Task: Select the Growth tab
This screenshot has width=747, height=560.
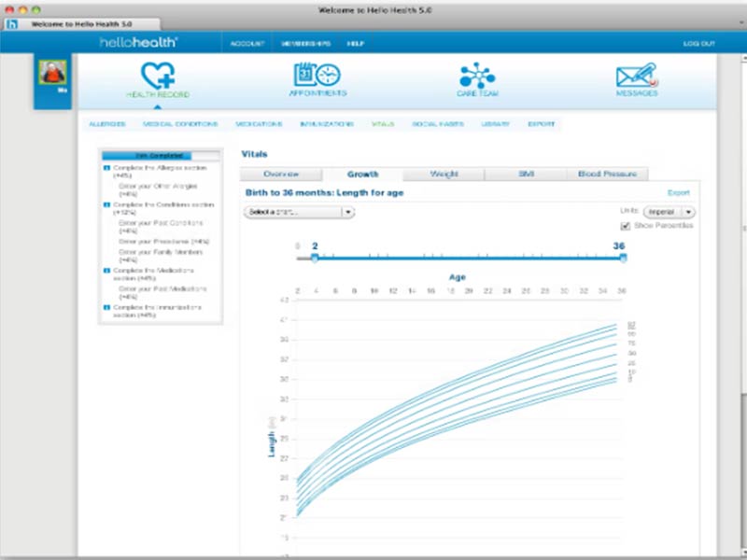Action: pos(362,175)
